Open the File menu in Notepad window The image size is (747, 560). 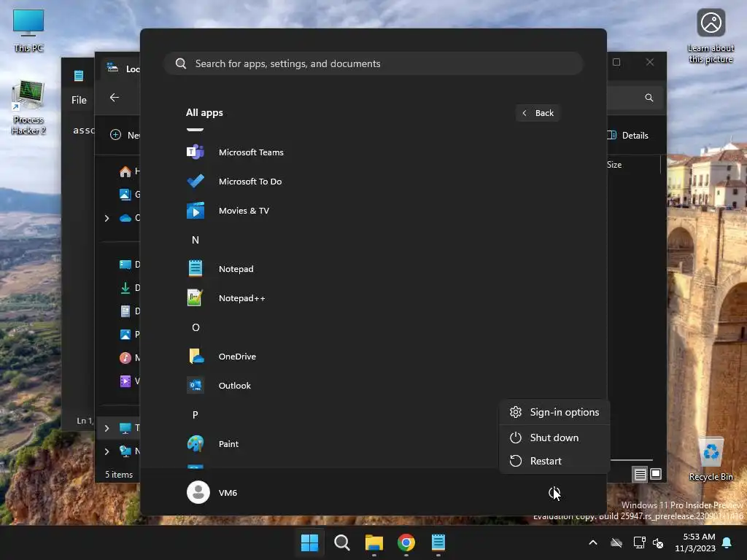click(x=79, y=100)
